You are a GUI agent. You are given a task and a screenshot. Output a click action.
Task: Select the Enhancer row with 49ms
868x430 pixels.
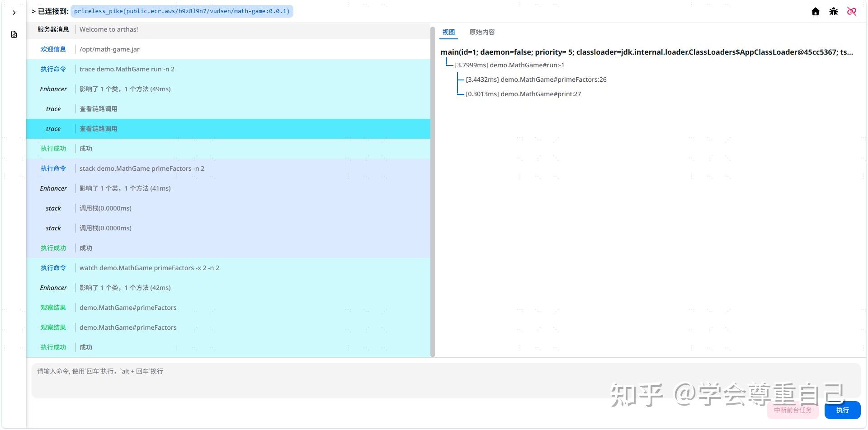click(228, 89)
